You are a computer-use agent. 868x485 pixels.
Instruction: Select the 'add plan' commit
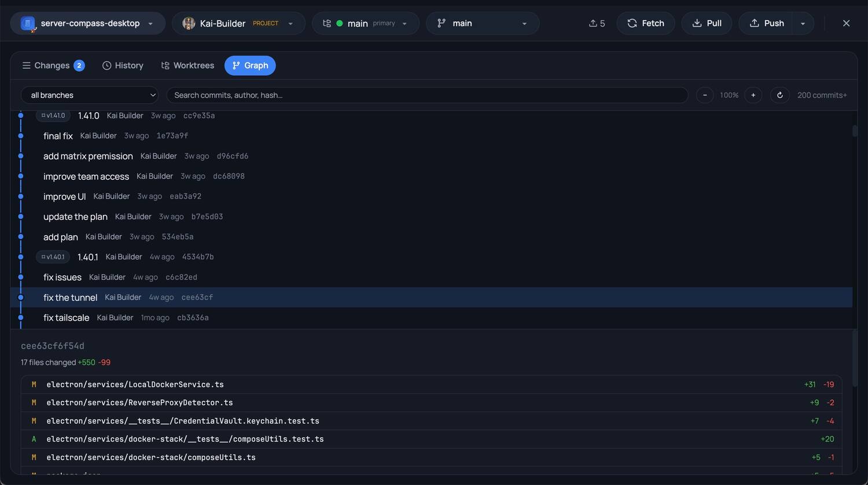(431, 237)
